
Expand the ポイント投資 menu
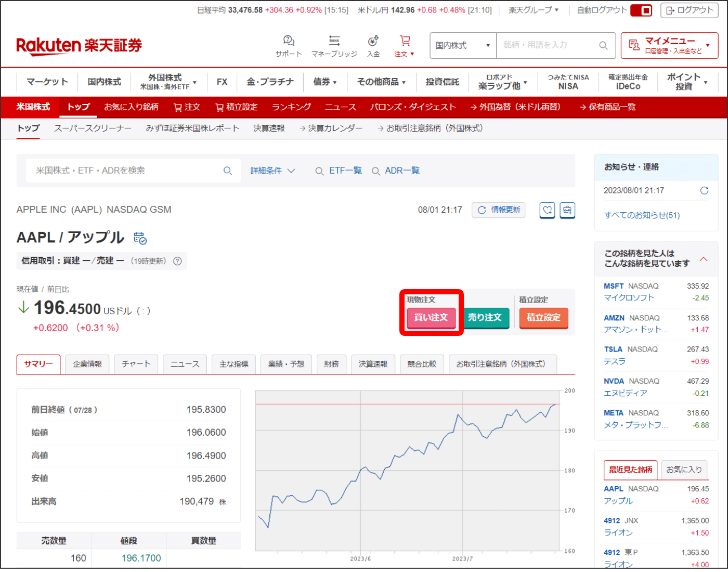[687, 82]
